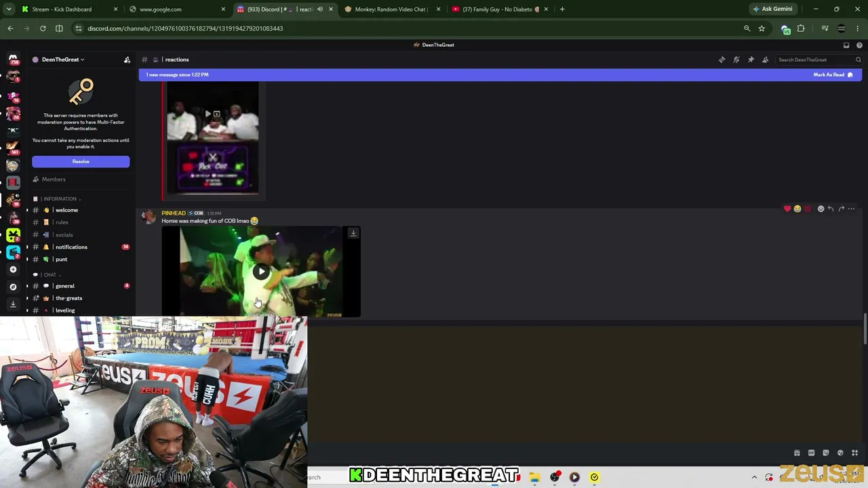
Task: Open the add reaction emoji picker
Action: pos(821,209)
